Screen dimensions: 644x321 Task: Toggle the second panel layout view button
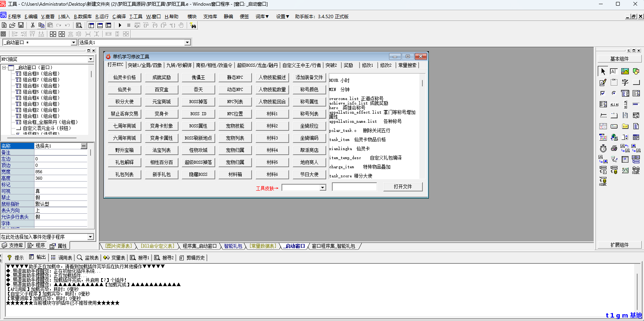click(x=100, y=25)
